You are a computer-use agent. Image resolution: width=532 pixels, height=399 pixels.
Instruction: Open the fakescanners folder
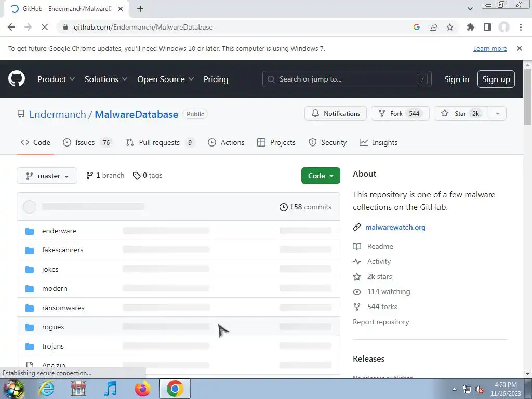[62, 250]
